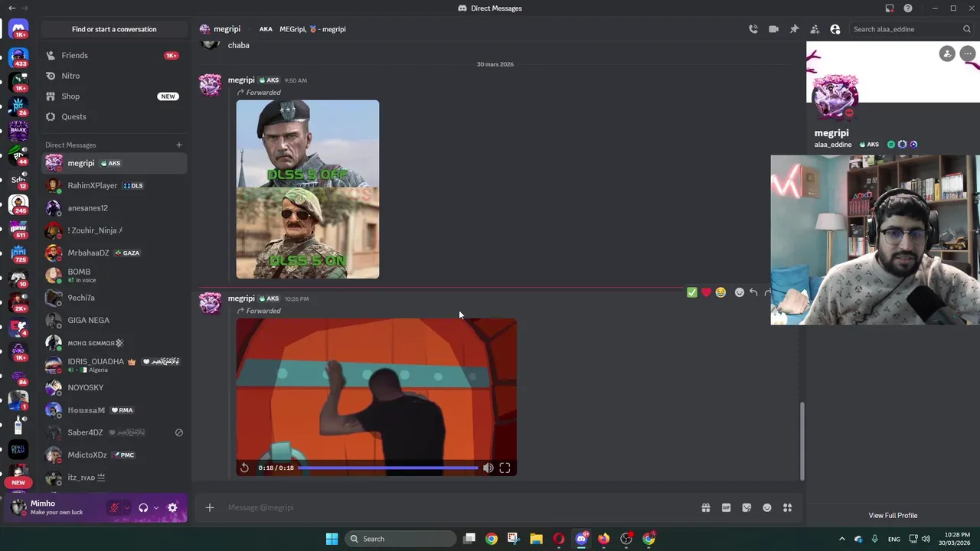React with the green checkmark emoji
Screen dimensions: 980x551
tap(692, 292)
